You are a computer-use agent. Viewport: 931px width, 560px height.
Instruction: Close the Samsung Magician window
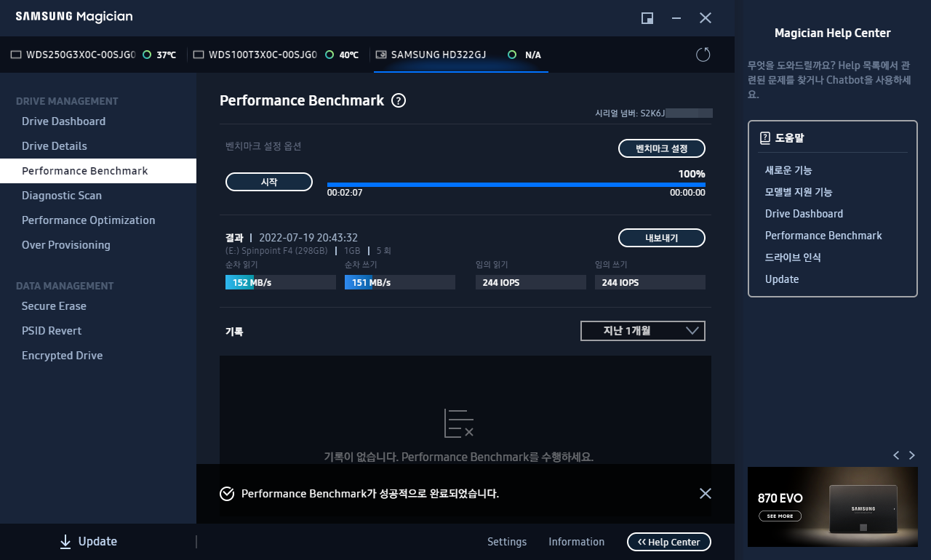coord(706,18)
